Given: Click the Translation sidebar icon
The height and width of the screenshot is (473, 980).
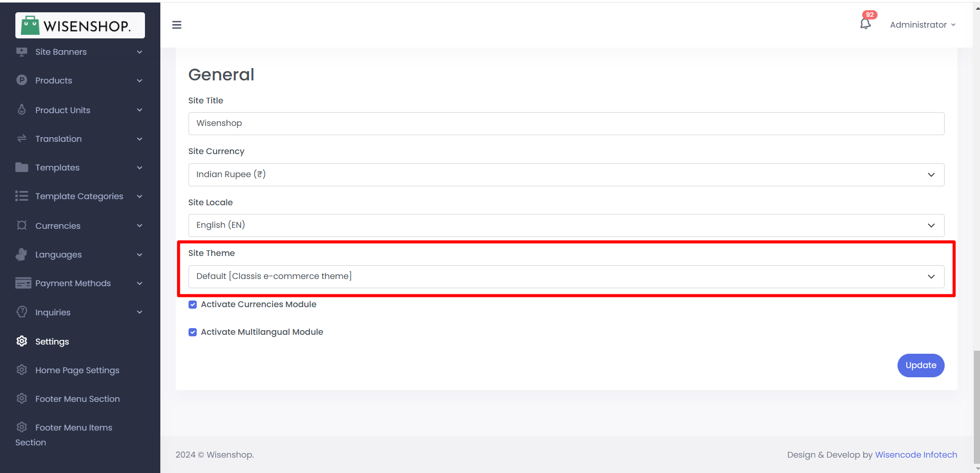Looking at the screenshot, I should (21, 139).
